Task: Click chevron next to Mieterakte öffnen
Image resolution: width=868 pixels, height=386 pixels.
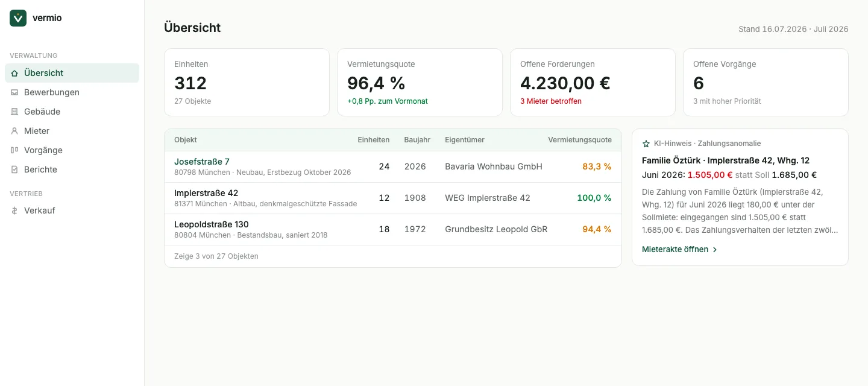Action: [x=715, y=250]
